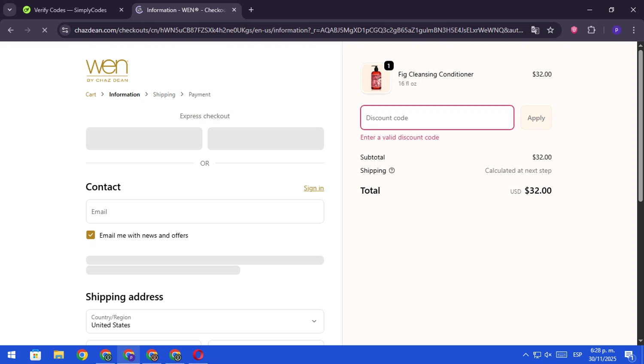The height and width of the screenshot is (364, 644).
Task: Open the first Google Chrome taskbar icon
Action: coord(82,355)
